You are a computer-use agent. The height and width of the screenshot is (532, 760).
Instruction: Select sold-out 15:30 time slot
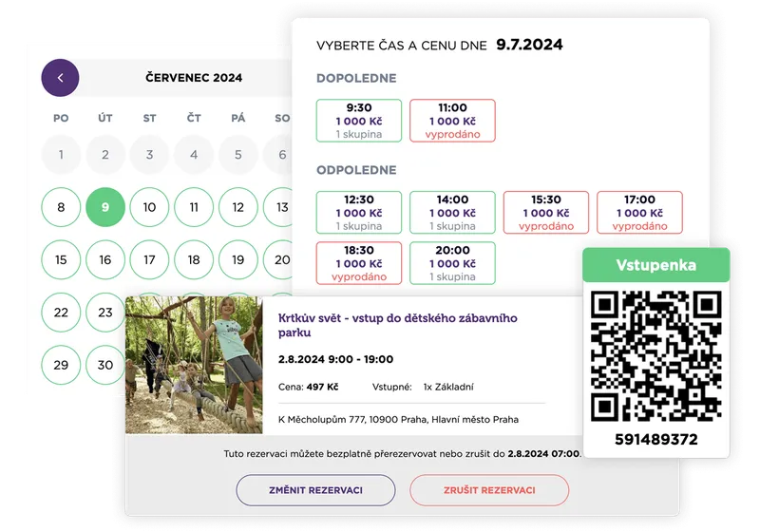(546, 212)
